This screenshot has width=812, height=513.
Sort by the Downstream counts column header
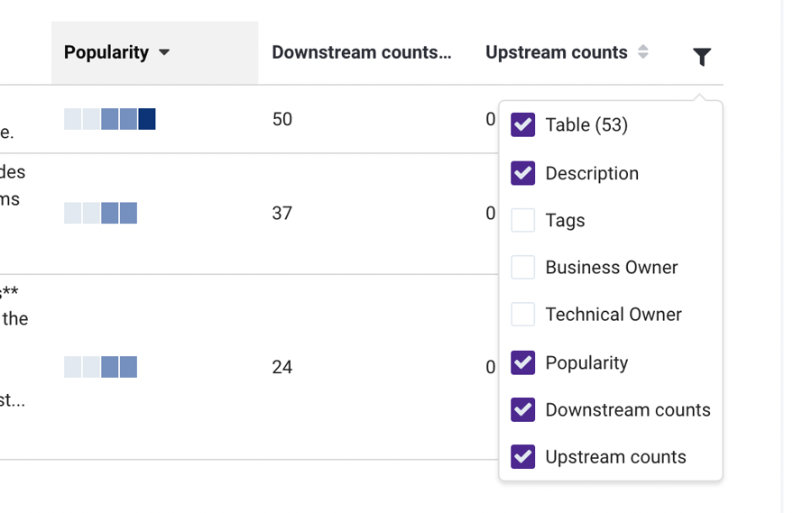pyautogui.click(x=361, y=52)
